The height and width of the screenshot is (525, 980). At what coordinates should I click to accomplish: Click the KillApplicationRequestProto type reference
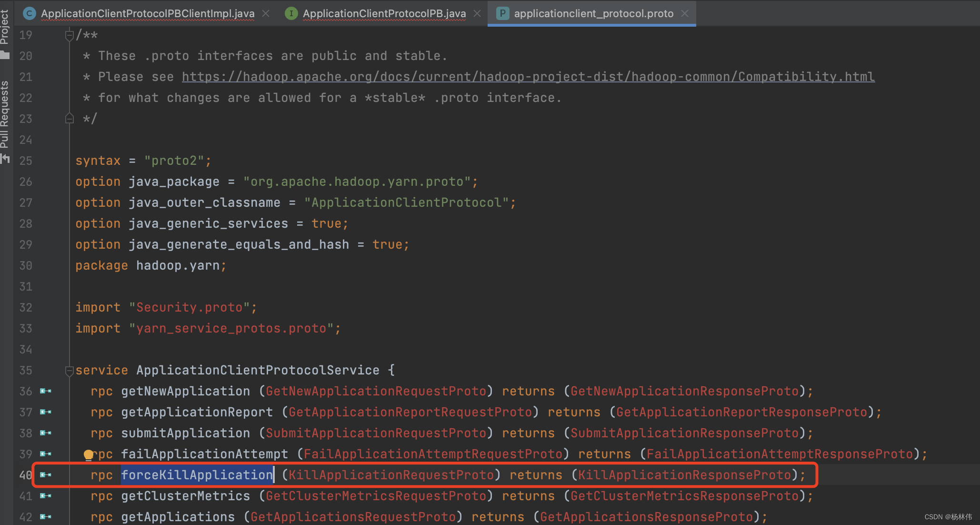tap(391, 475)
